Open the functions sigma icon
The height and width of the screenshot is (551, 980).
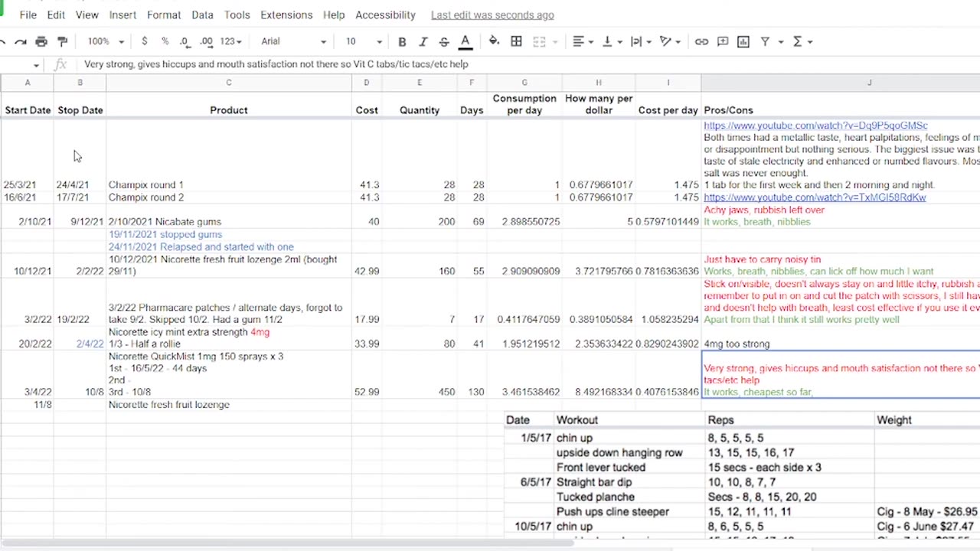[x=797, y=41]
